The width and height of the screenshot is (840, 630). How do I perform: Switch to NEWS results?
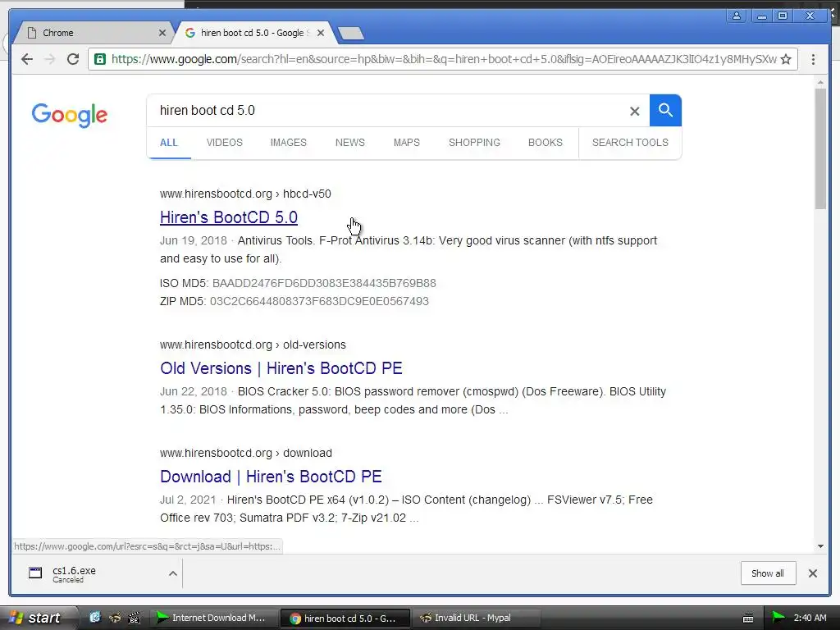(349, 143)
